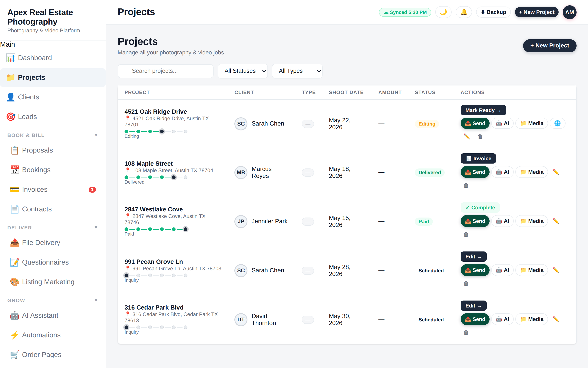The width and height of the screenshot is (588, 368).
Task: Open AI Assistant in sidebar
Action: click(x=53, y=315)
